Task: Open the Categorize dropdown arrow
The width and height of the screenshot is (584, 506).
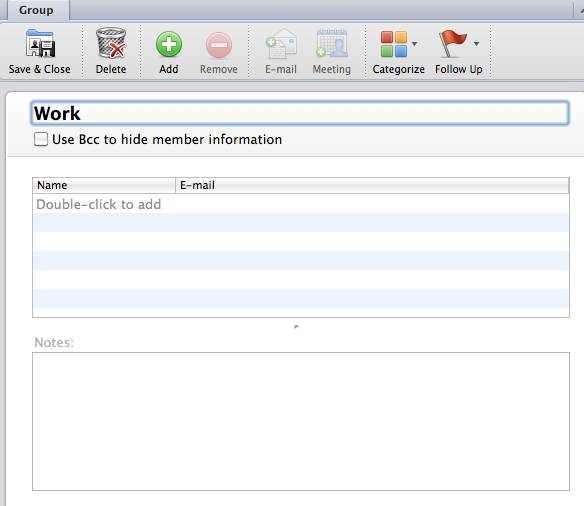Action: click(414, 44)
